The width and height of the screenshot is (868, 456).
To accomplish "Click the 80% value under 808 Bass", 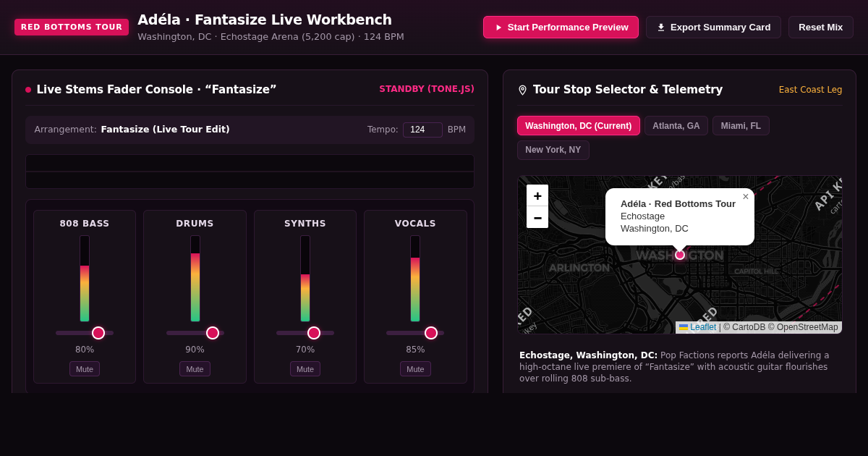I will point(85,350).
